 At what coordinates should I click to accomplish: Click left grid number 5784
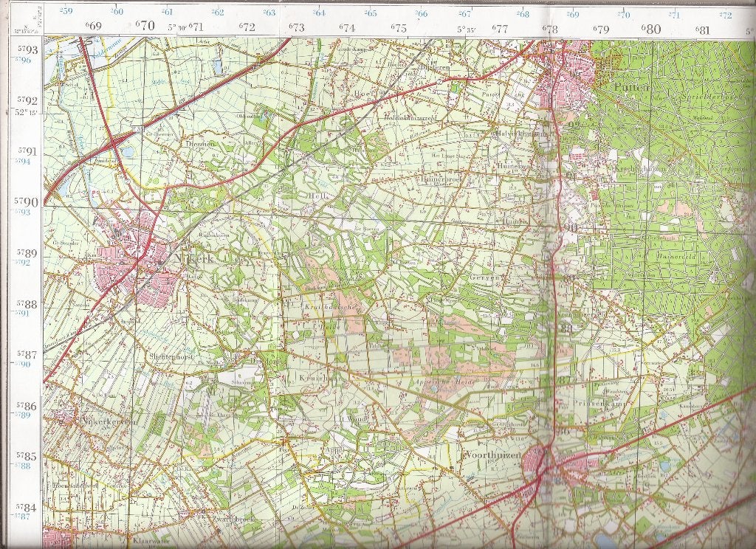click(27, 507)
